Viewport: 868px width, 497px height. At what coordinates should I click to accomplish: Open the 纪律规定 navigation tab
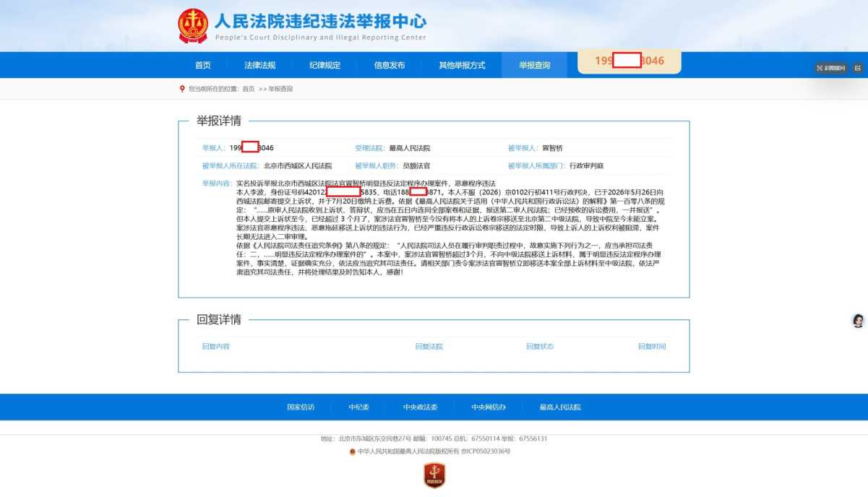pos(325,65)
